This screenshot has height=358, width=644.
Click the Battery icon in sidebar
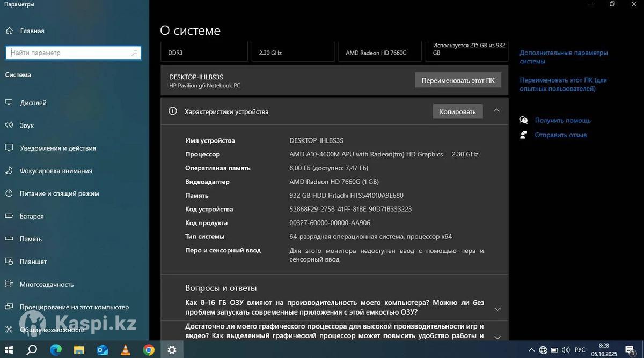pos(9,217)
